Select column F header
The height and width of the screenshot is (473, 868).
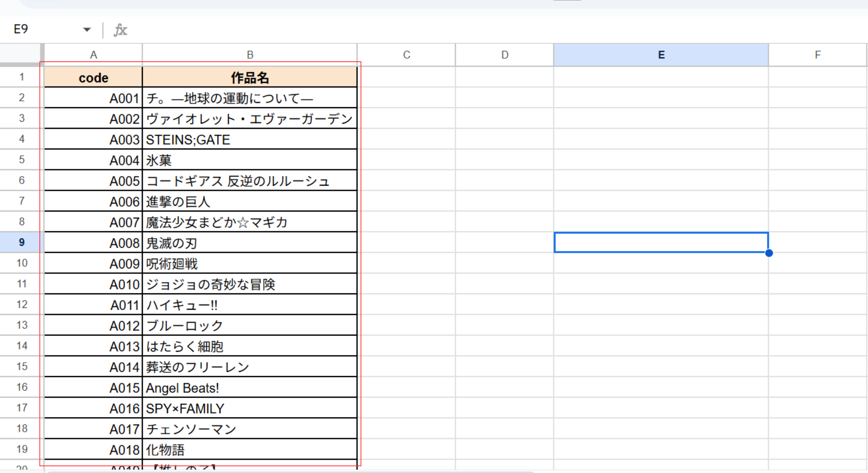818,55
